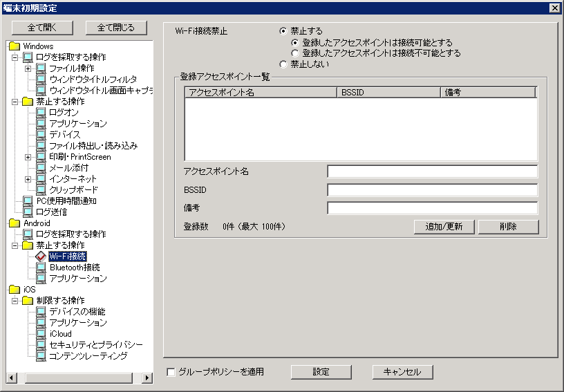The width and height of the screenshot is (564, 392).
Task: Click the red check Wi-Fi接続 icon
Action: pos(41,256)
